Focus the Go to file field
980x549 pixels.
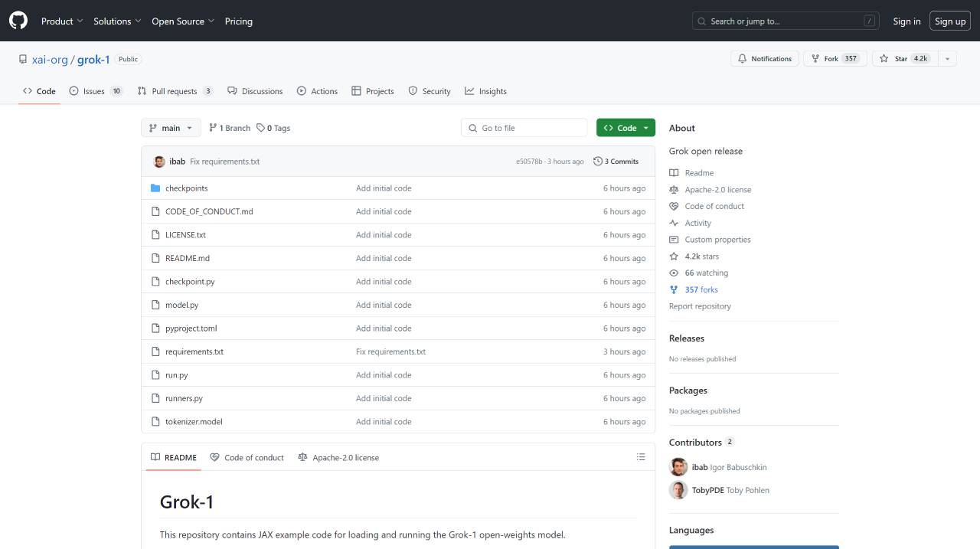tap(530, 128)
